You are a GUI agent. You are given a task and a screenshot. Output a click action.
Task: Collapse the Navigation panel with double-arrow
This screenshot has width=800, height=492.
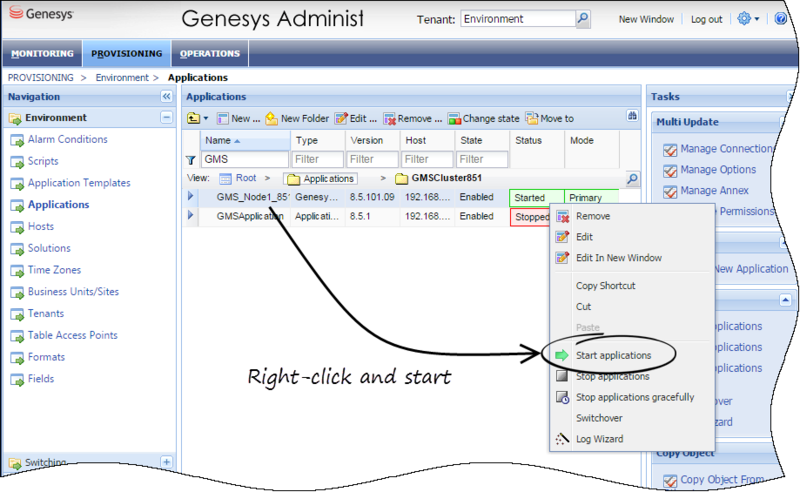(166, 96)
